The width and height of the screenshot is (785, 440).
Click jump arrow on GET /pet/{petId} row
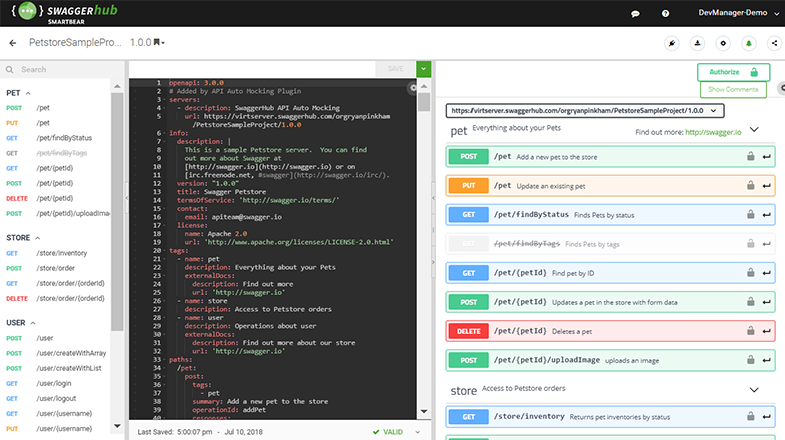(766, 273)
